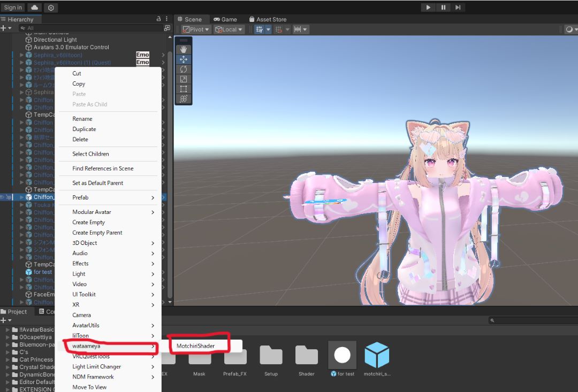Image resolution: width=578 pixels, height=392 pixels.
Task: Toggle grid snapping icon
Action: coord(279,29)
